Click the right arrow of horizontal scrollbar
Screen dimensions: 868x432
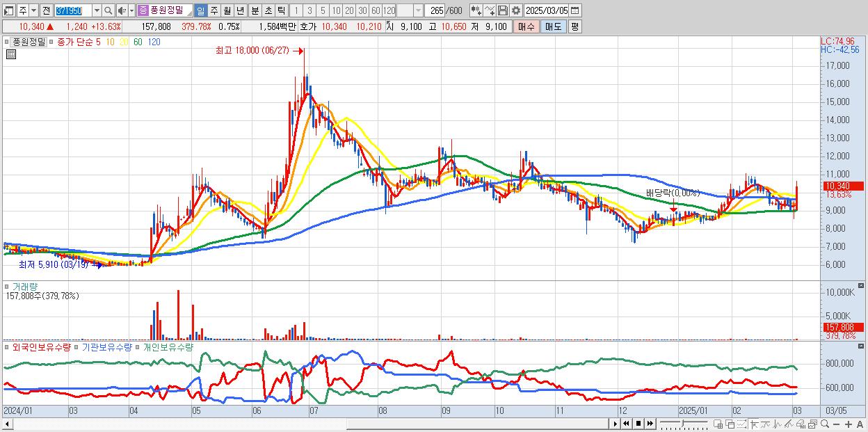(x=616, y=424)
